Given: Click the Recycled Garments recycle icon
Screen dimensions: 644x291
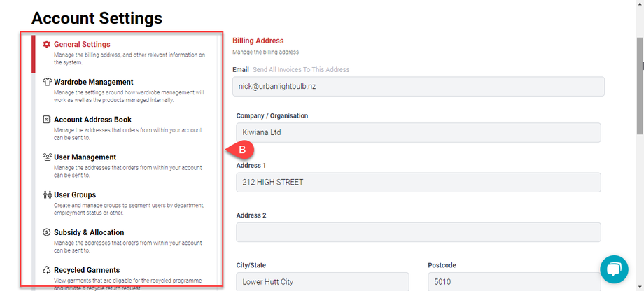Looking at the screenshot, I should (47, 270).
